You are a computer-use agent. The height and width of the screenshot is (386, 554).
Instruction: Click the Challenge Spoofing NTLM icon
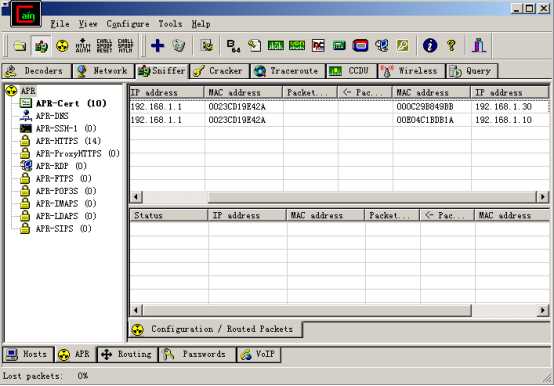tap(125, 46)
